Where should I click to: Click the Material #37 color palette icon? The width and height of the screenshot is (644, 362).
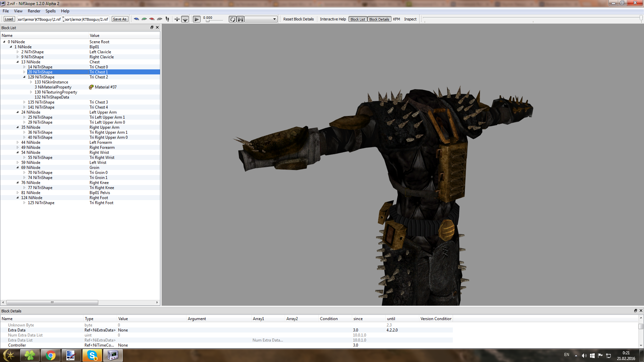[91, 87]
